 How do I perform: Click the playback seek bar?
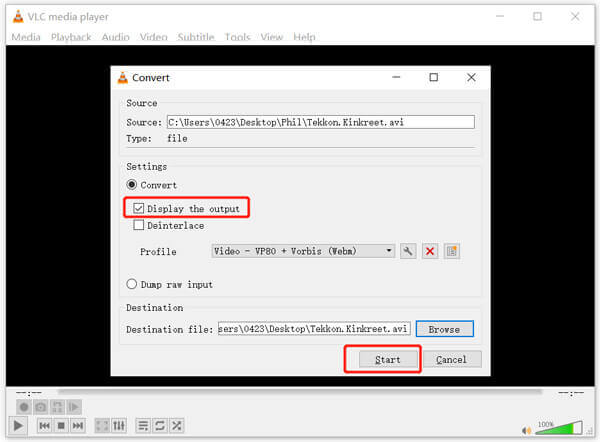tap(300, 392)
